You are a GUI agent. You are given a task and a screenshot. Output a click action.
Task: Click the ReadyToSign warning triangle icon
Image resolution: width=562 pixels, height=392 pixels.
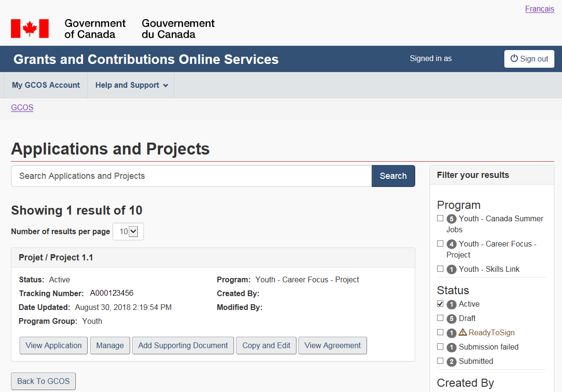click(x=462, y=332)
